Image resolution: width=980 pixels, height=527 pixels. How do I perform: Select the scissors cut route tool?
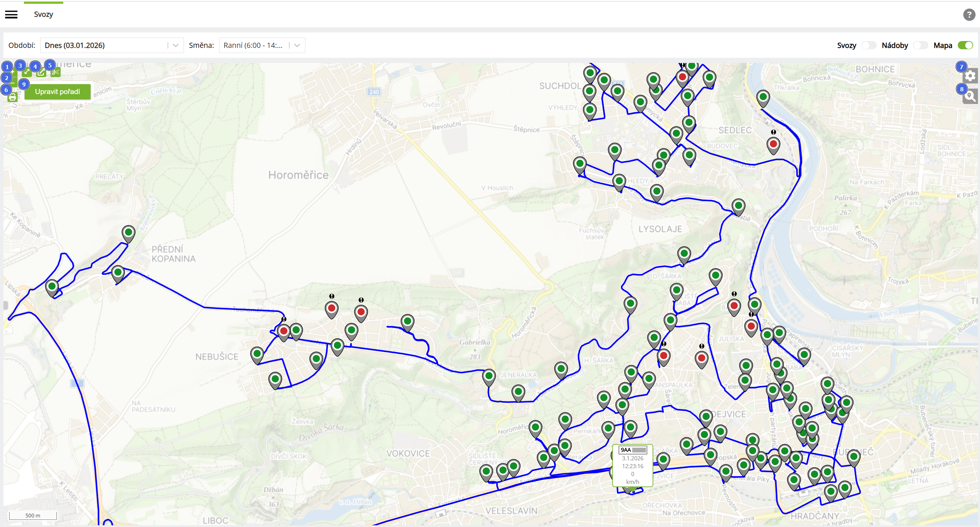(x=55, y=72)
